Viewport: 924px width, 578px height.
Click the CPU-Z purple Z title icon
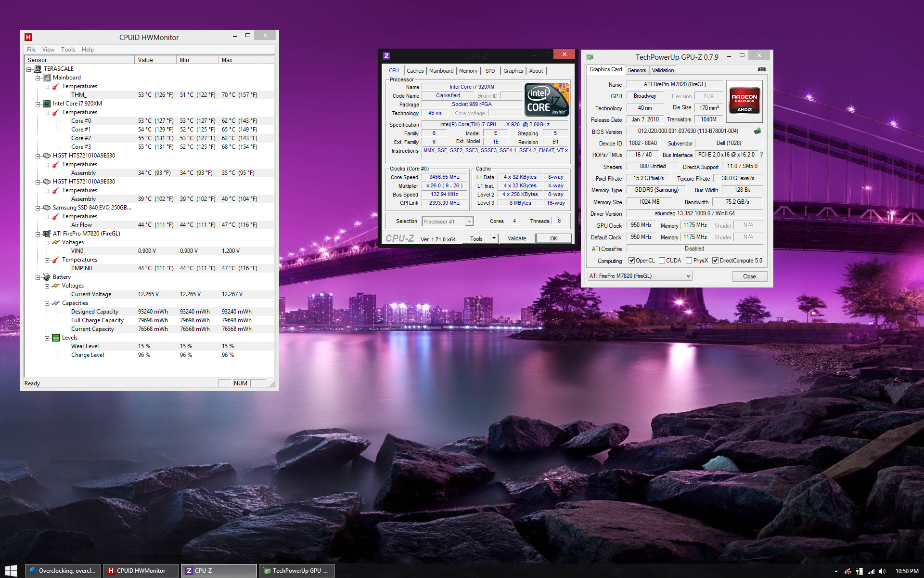tap(386, 56)
